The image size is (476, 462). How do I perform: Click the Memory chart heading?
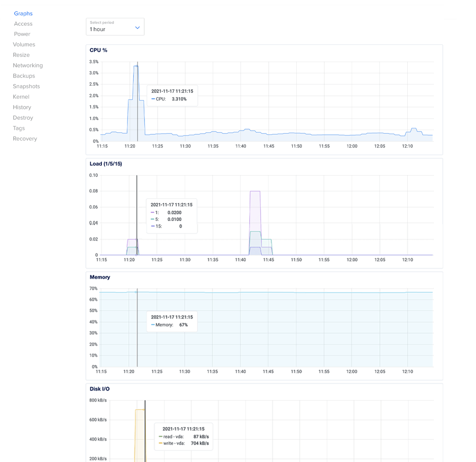pos(100,277)
